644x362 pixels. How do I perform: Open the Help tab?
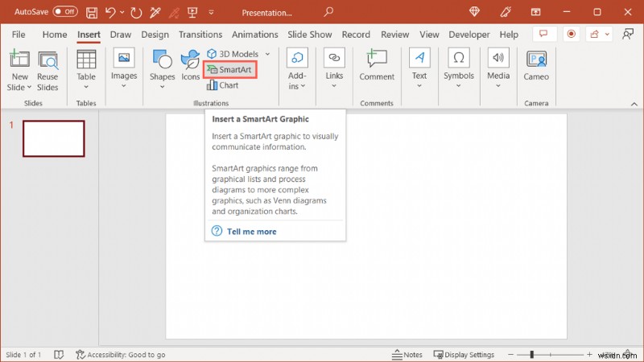(x=509, y=35)
